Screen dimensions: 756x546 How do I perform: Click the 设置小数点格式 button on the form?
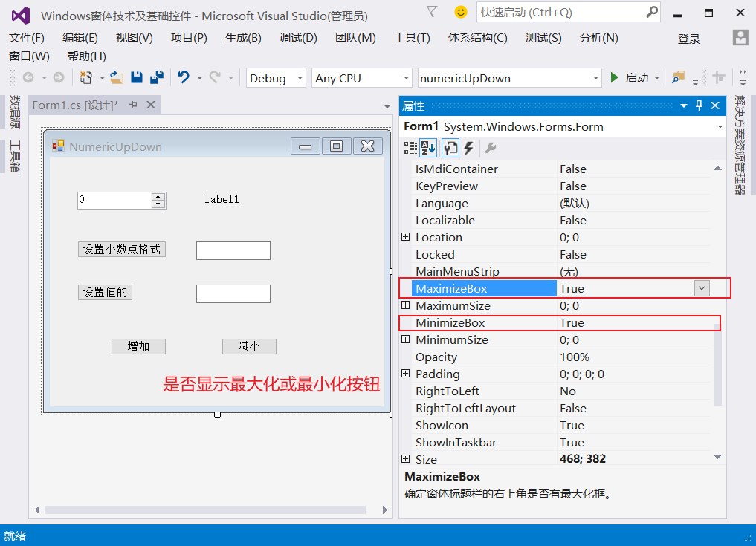[121, 249]
